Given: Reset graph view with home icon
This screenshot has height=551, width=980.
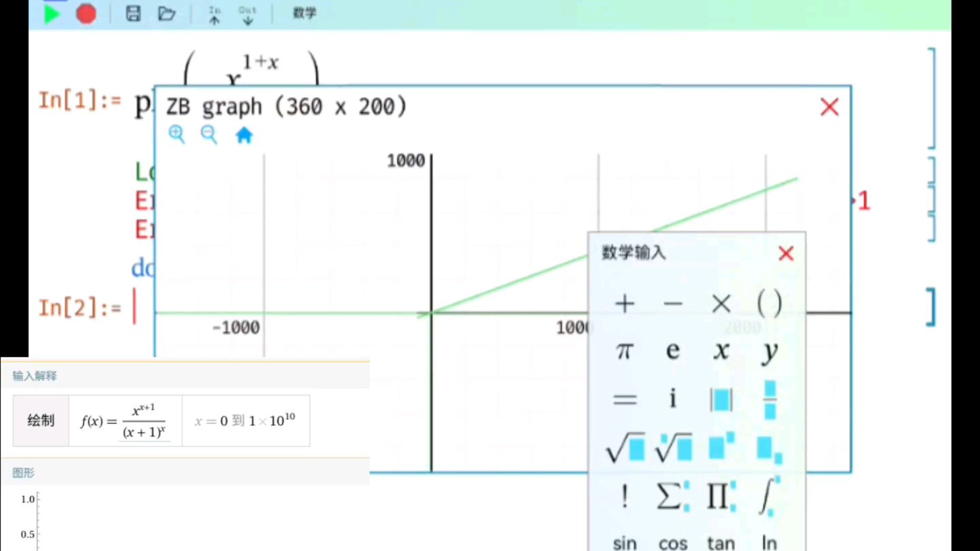Looking at the screenshot, I should pos(244,135).
